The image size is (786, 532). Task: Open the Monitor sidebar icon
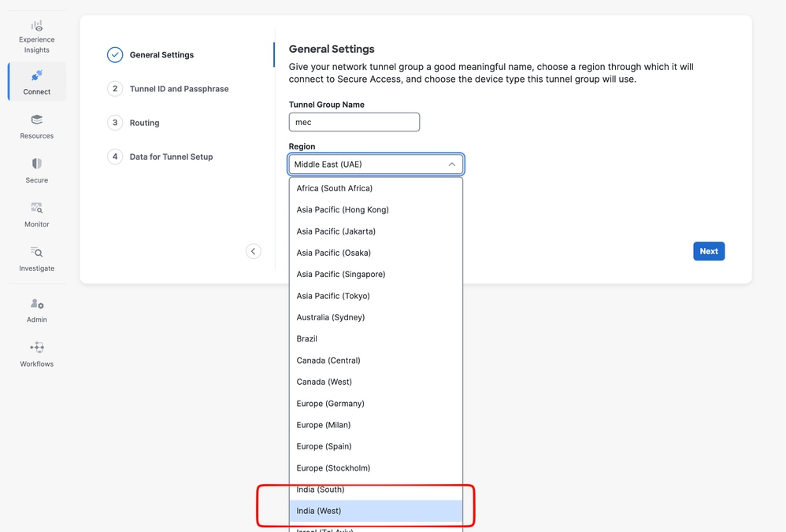pyautogui.click(x=37, y=209)
